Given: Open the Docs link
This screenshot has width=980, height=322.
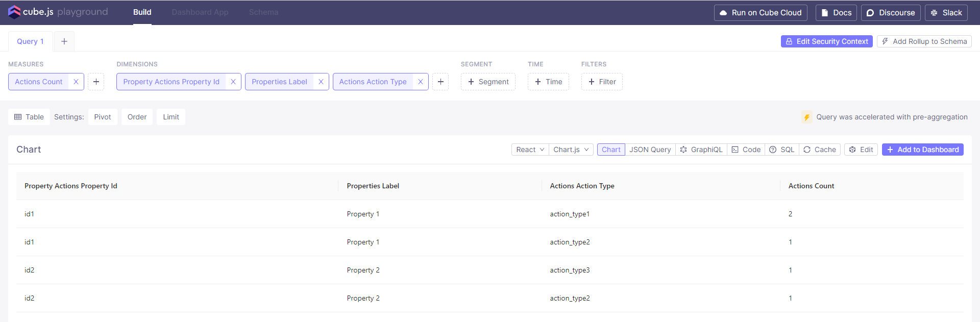Looking at the screenshot, I should click(836, 13).
